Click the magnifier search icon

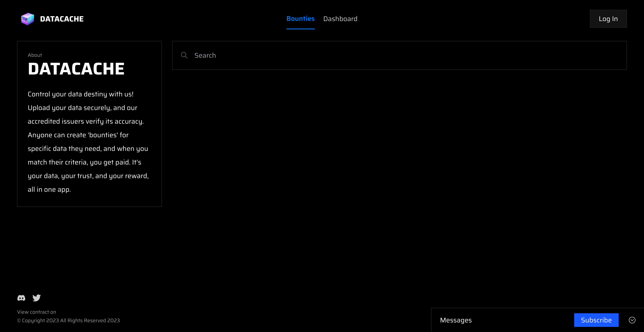coord(184,55)
